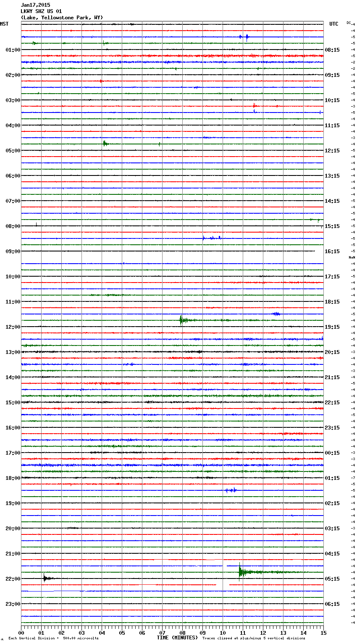This screenshot has height=644, width=357.
Task: Click the blue burst below the 18:00 trace
Action: click(231, 490)
